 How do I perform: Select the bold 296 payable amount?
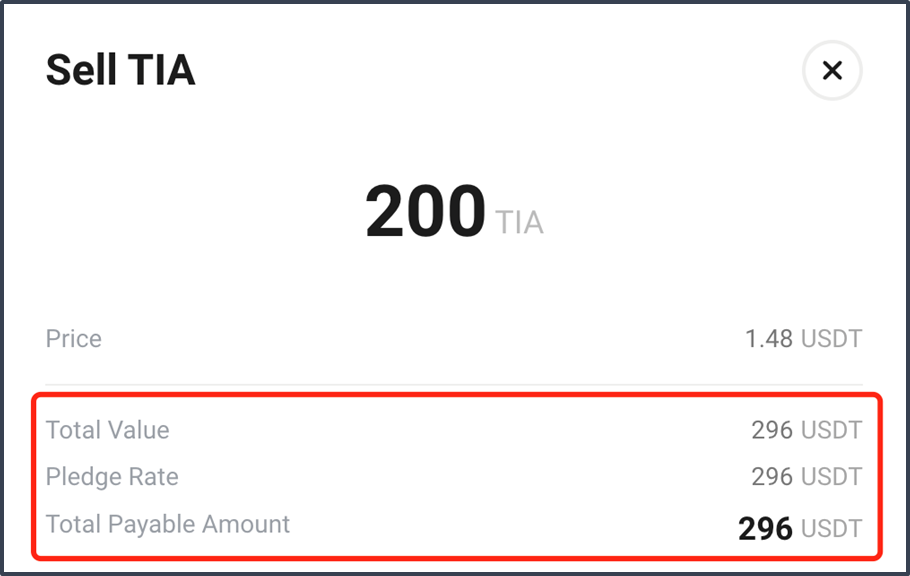click(765, 528)
